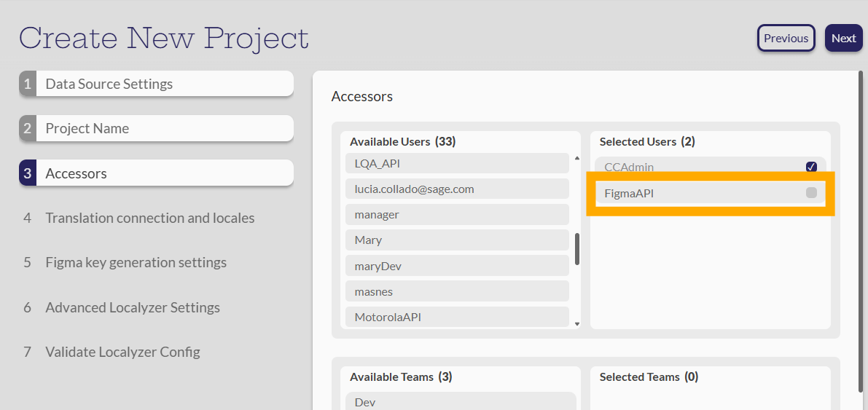Click the Next button
Image resolution: width=868 pixels, height=410 pixels.
pos(843,39)
